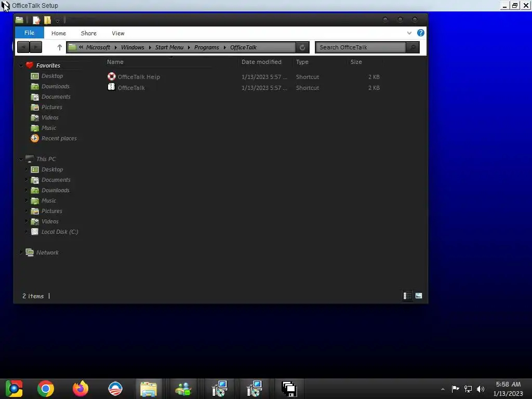The width and height of the screenshot is (532, 399).
Task: Open dropdown arrow after Start Menu breadcrumb
Action: pos(189,47)
